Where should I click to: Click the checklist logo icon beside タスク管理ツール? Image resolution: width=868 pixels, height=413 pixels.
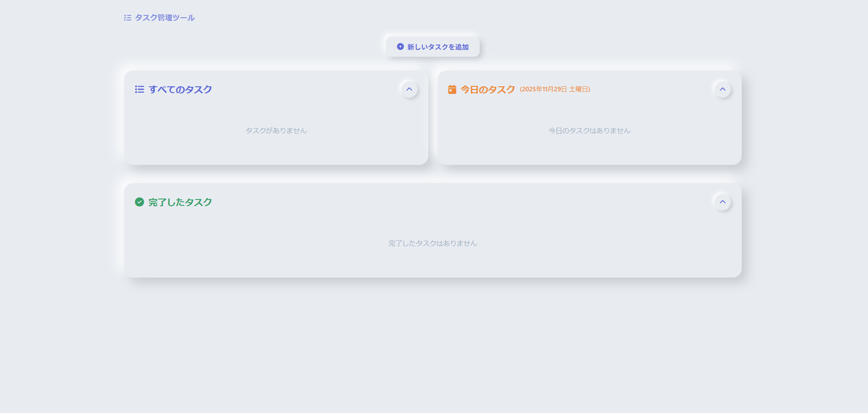click(x=128, y=18)
